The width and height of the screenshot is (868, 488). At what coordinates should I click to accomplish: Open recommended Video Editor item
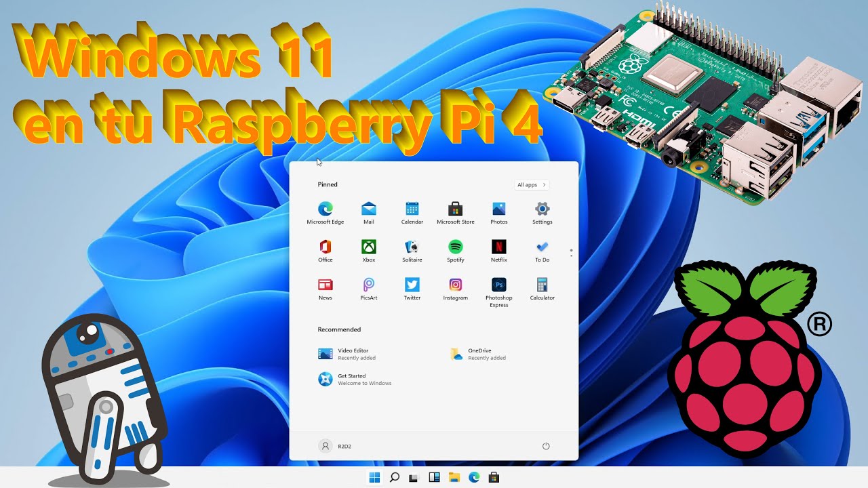point(347,354)
